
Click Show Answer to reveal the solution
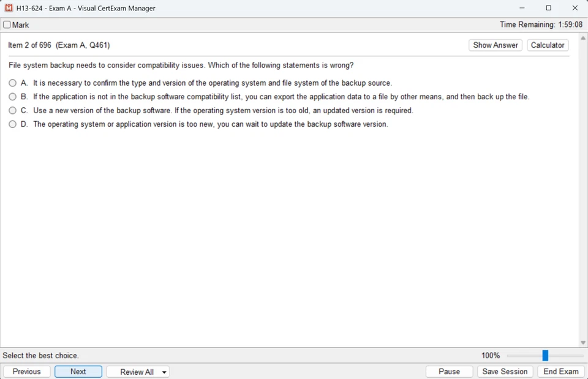[x=495, y=45]
